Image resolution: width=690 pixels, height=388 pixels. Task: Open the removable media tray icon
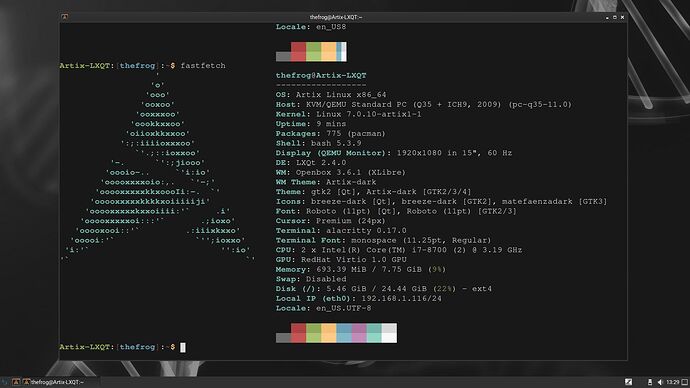tap(650, 382)
